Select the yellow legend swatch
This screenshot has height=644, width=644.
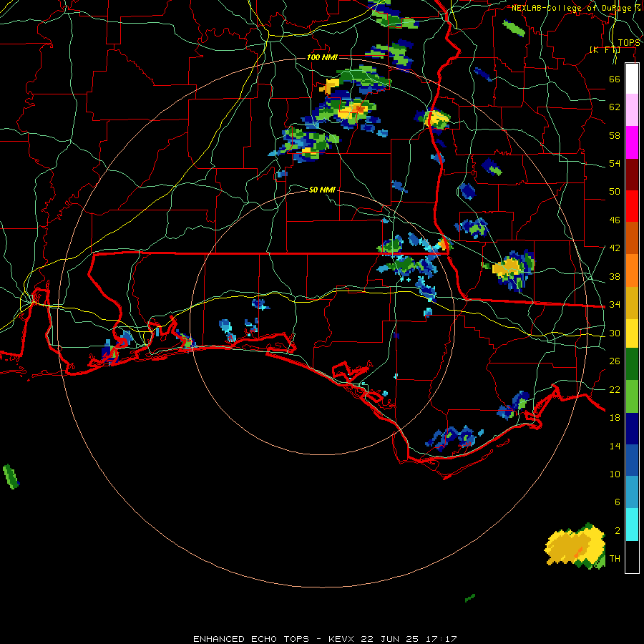[x=632, y=333]
